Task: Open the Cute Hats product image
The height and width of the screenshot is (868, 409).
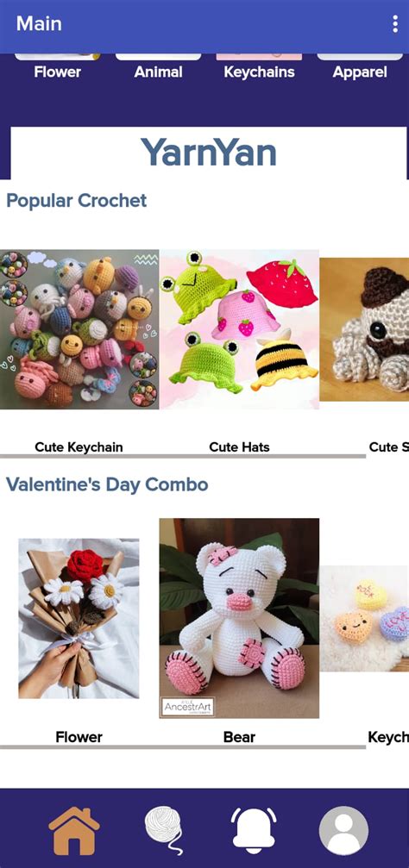Action: tap(239, 329)
